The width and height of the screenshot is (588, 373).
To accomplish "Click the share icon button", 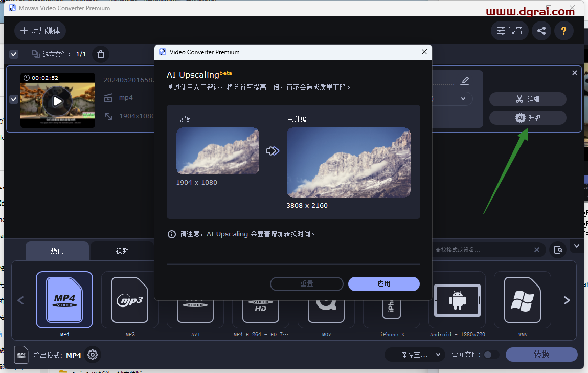I will tap(541, 31).
